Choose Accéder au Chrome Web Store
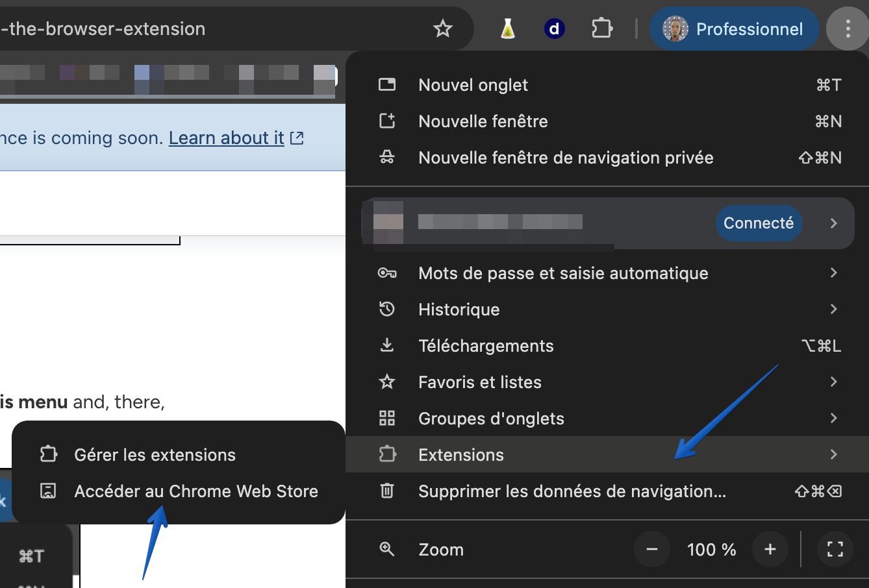 196,491
